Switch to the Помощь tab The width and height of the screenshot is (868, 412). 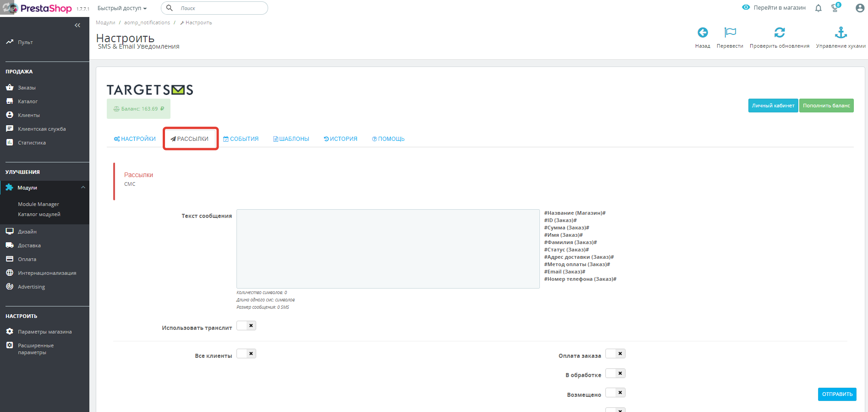388,139
